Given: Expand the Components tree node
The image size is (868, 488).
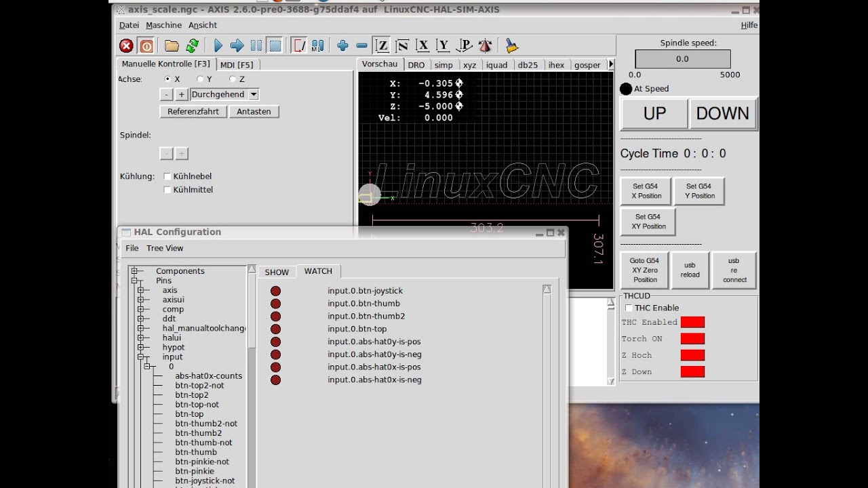Looking at the screenshot, I should coord(134,271).
